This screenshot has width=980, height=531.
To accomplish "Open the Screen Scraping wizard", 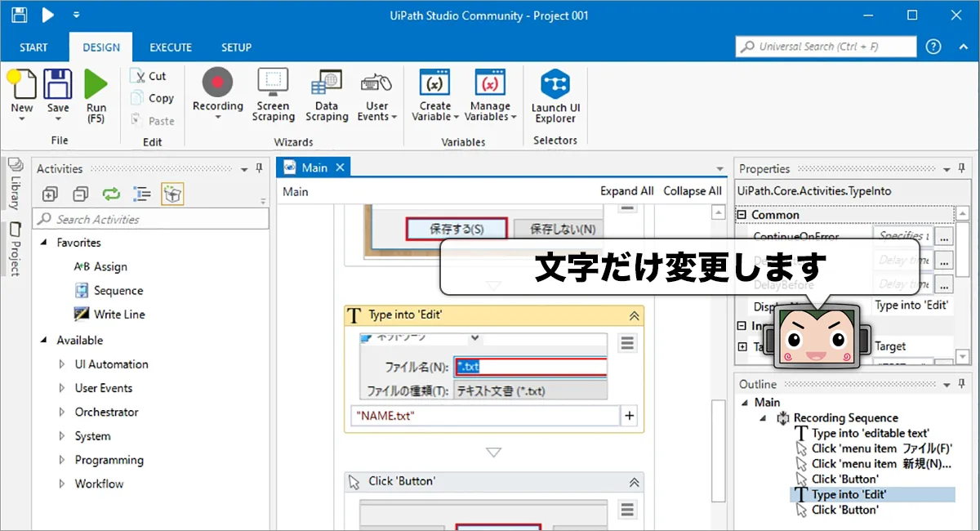I will pos(273,95).
